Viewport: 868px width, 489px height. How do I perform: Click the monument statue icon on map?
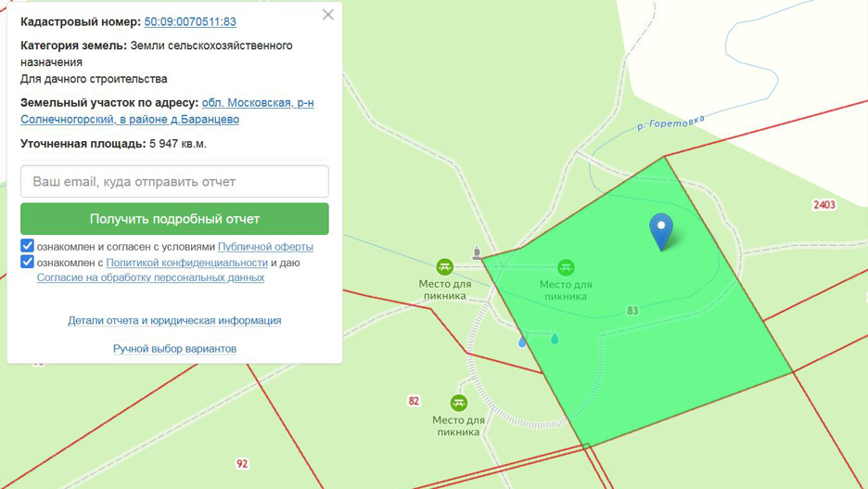pos(477,252)
